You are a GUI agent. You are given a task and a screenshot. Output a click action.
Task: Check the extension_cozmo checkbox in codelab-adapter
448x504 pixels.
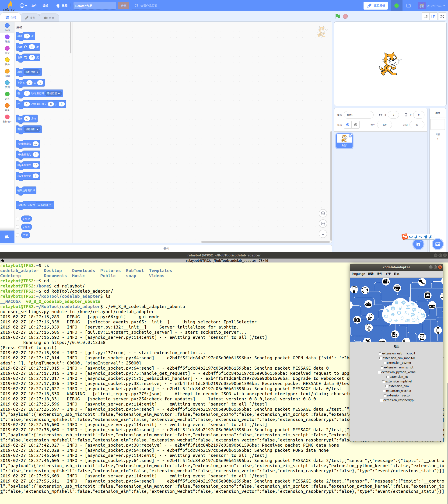pos(385,363)
